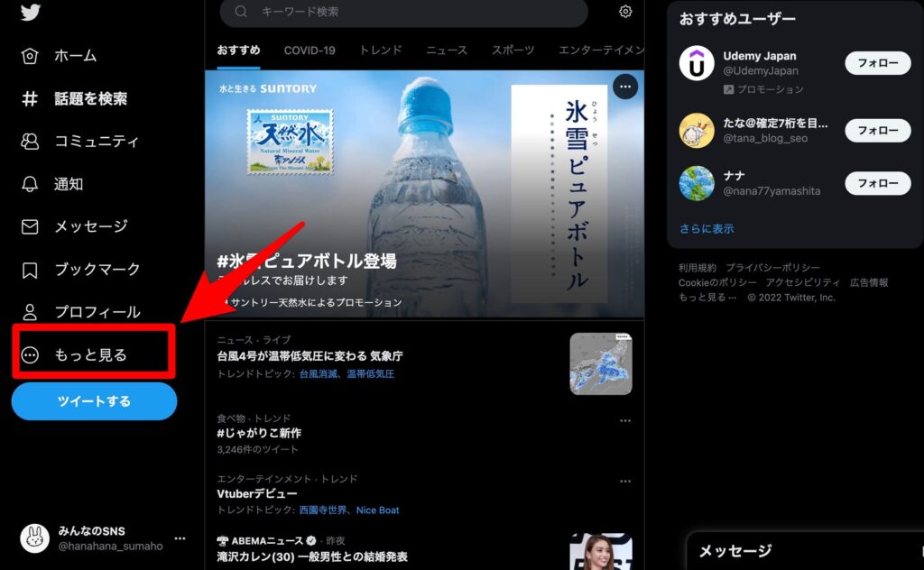Open the more menu on Suntory promotion
This screenshot has height=570, width=924.
click(x=625, y=87)
